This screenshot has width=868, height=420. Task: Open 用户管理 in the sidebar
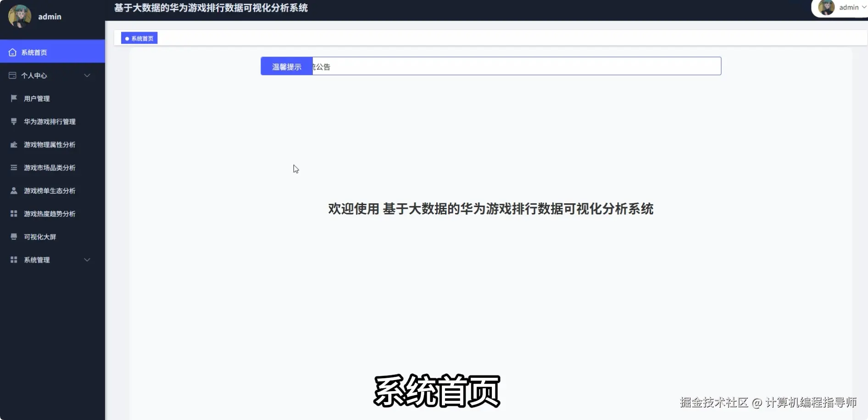pos(52,98)
